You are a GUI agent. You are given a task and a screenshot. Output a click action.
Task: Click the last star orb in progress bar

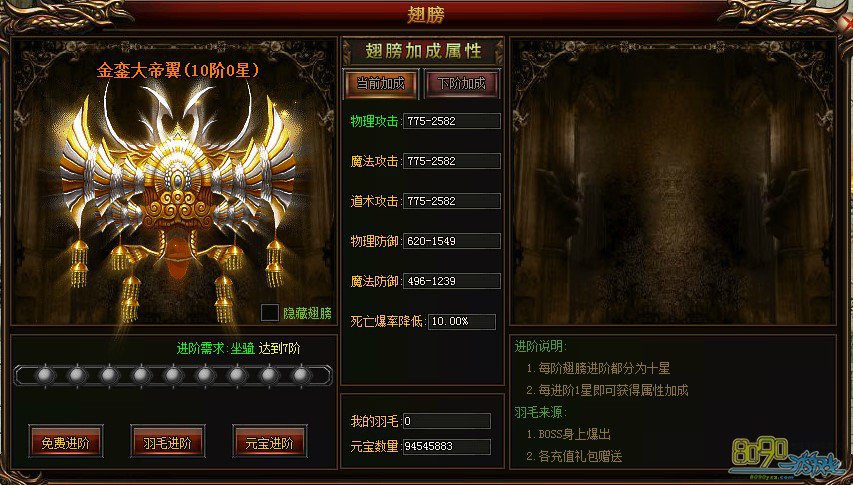(301, 375)
